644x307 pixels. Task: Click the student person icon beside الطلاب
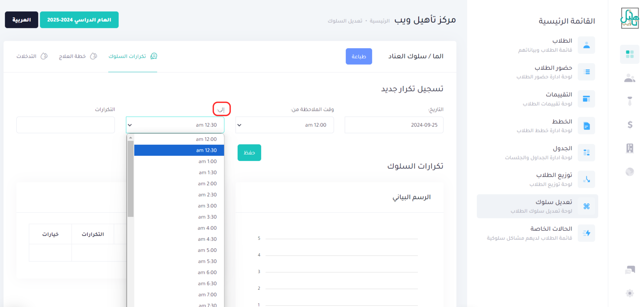click(586, 45)
